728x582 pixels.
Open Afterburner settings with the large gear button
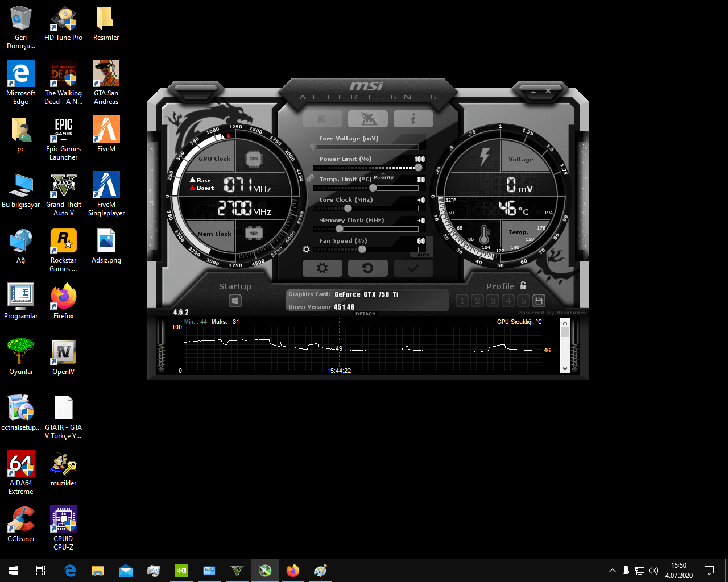(322, 268)
